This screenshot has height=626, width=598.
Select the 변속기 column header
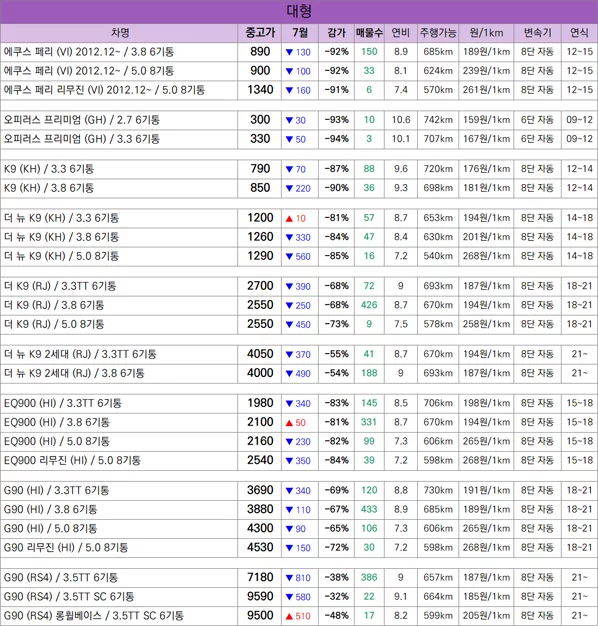(537, 33)
